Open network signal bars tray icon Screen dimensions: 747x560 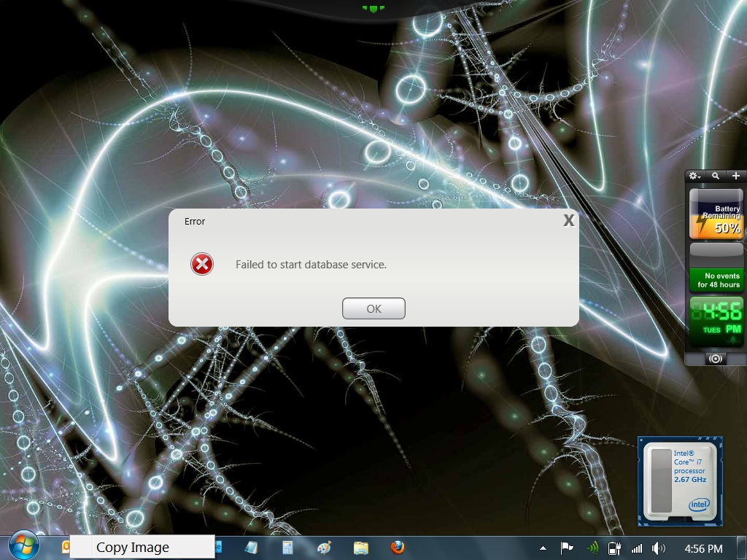point(636,548)
